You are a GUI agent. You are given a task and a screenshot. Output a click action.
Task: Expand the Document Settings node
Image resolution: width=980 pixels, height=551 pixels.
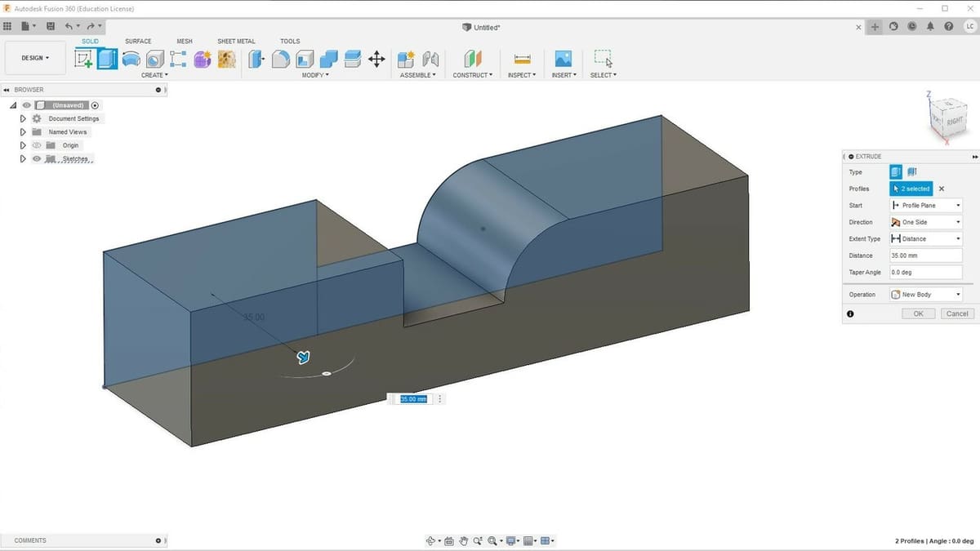click(x=23, y=118)
